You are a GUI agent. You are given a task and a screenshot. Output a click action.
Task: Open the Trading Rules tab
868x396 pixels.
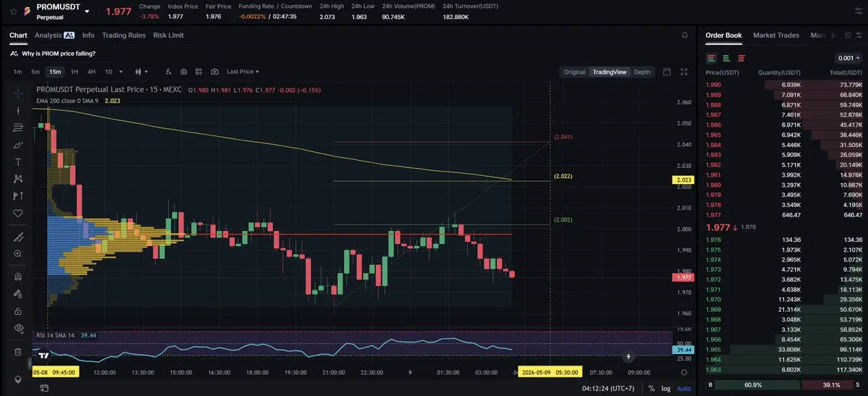coord(124,35)
